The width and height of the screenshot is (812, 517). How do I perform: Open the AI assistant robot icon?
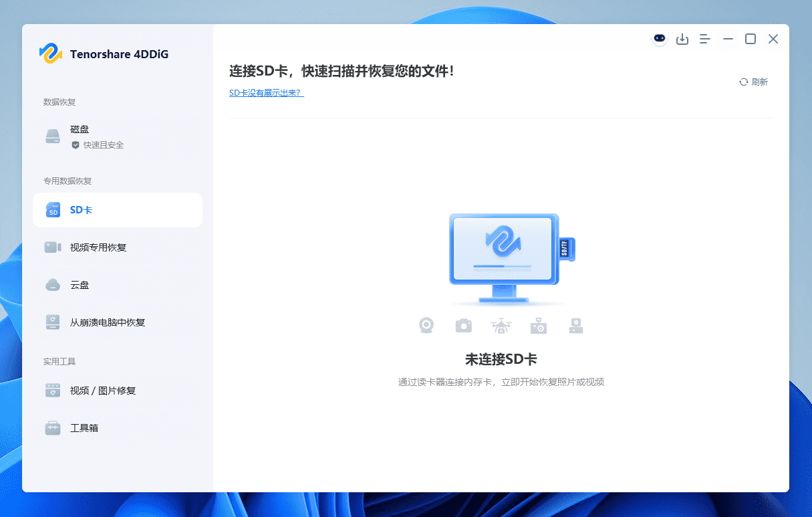tap(660, 39)
